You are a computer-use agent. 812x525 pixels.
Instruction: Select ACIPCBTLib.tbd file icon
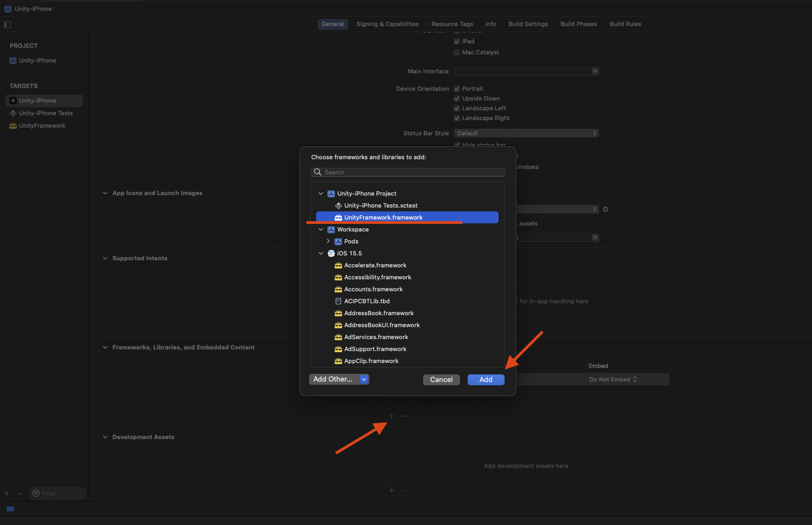[338, 301]
